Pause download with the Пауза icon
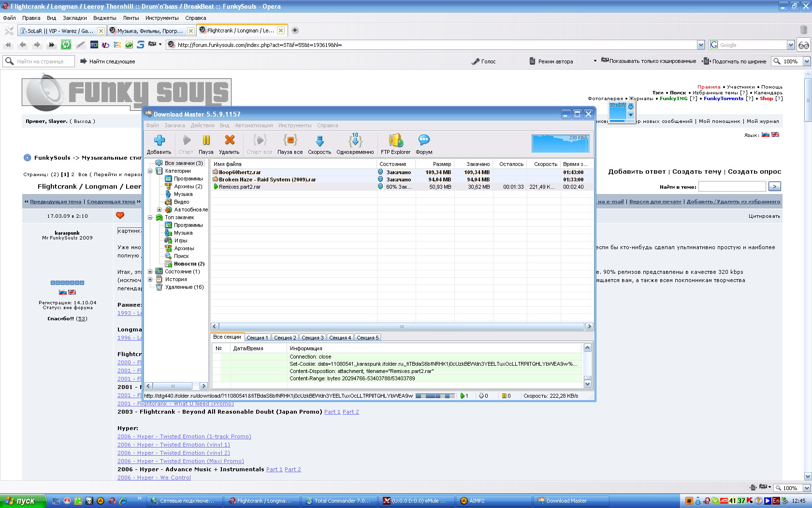The height and width of the screenshot is (508, 812). [x=206, y=141]
